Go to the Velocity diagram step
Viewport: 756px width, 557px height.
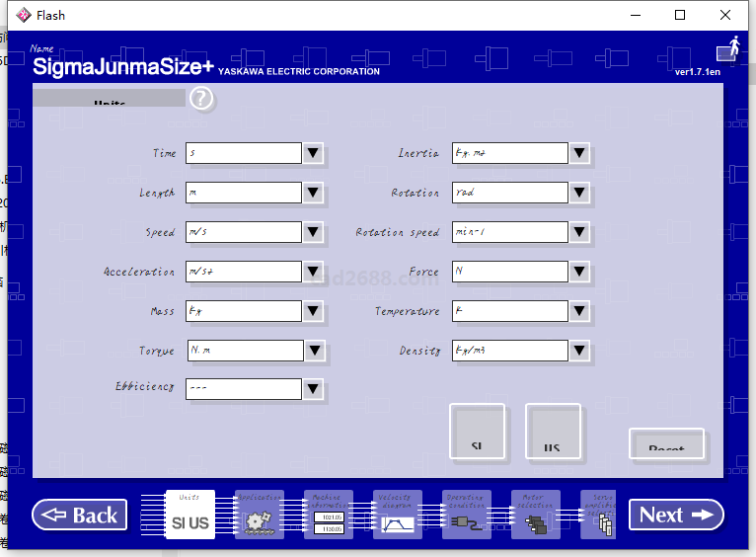(397, 515)
